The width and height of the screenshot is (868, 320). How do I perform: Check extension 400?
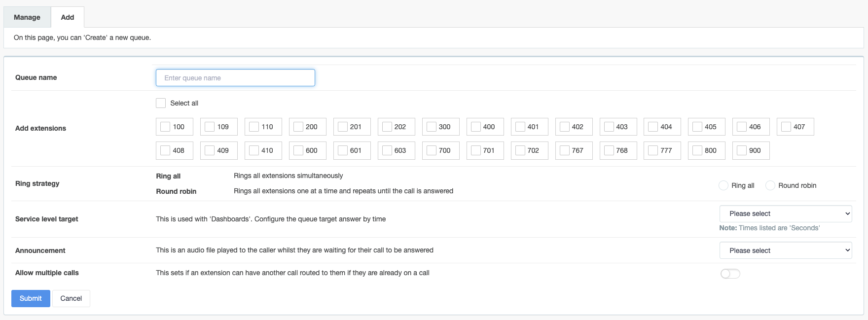point(476,127)
